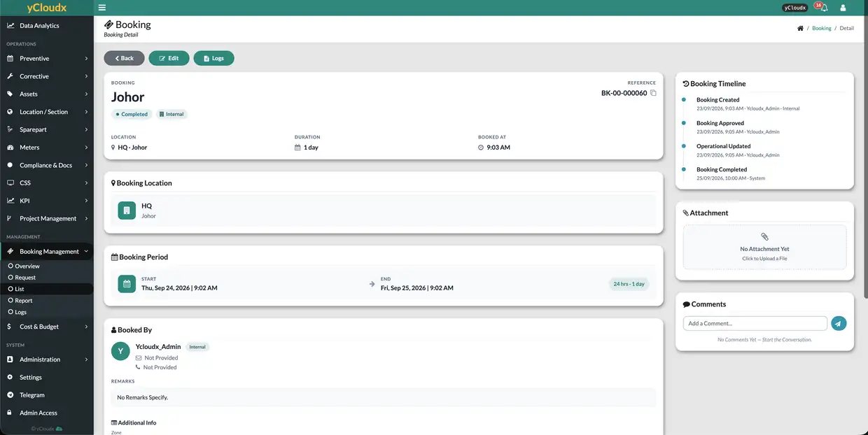
Task: Copy booking reference BK-00-000060 icon
Action: coord(653,93)
